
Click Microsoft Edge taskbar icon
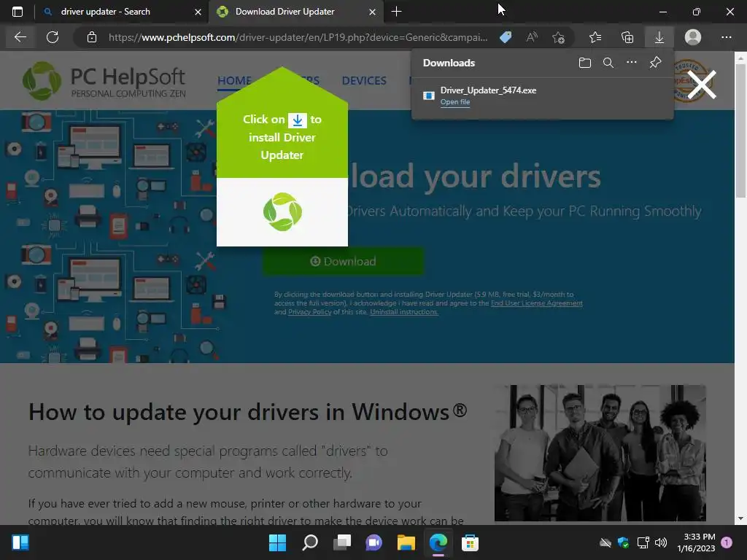(438, 542)
